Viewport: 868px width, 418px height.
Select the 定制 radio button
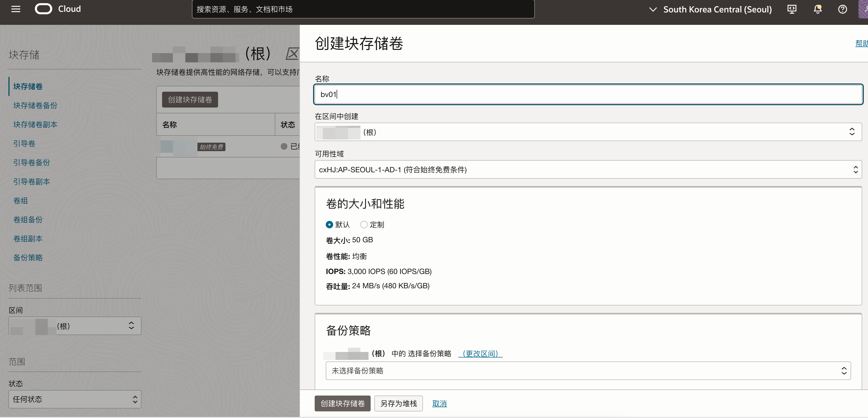pyautogui.click(x=364, y=225)
